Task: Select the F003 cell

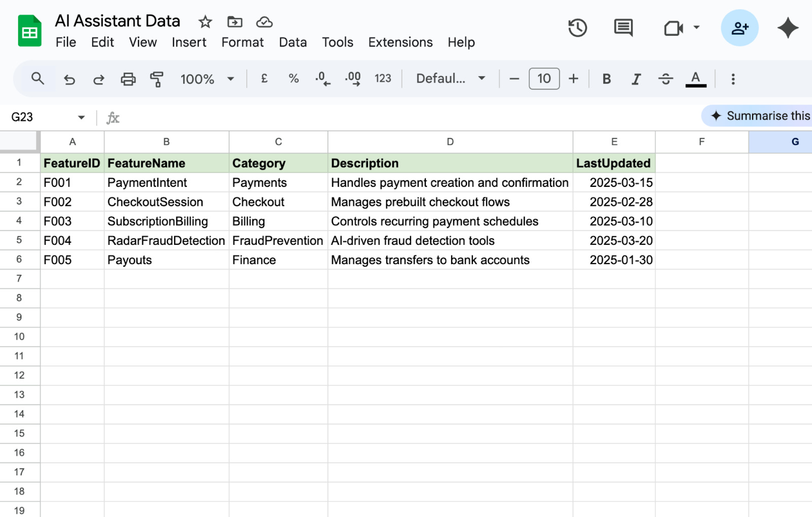Action: (72, 221)
